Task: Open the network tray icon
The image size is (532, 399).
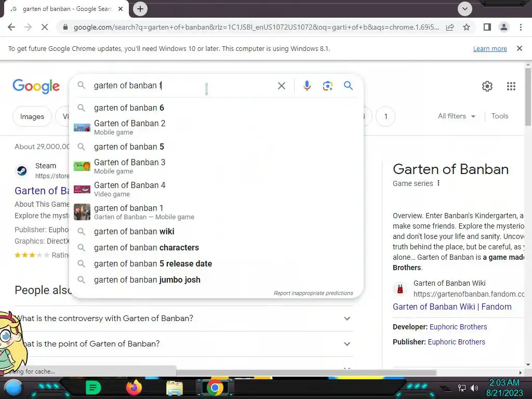Action: 462,388
